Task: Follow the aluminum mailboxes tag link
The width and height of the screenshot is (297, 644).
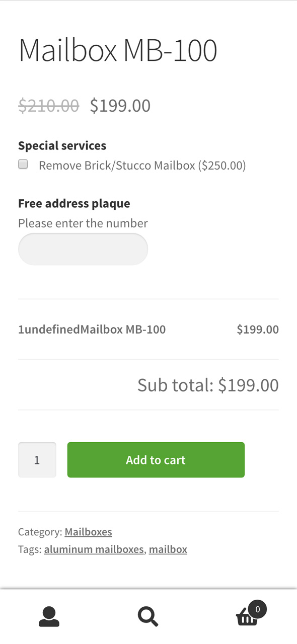Action: click(94, 549)
